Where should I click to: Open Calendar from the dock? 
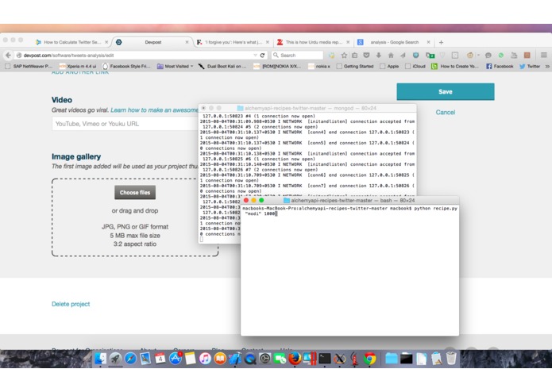click(160, 359)
